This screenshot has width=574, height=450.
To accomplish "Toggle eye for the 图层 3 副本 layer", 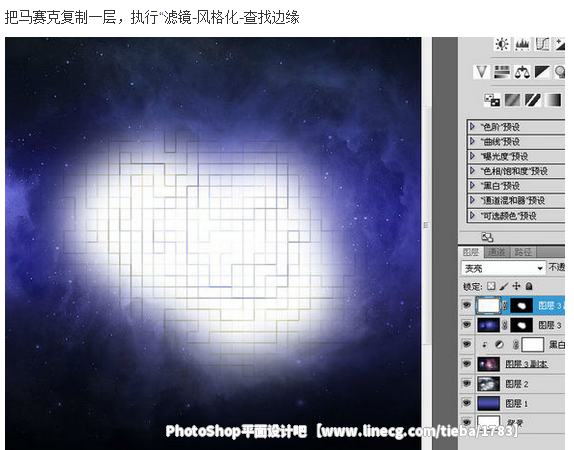I will coord(466,364).
